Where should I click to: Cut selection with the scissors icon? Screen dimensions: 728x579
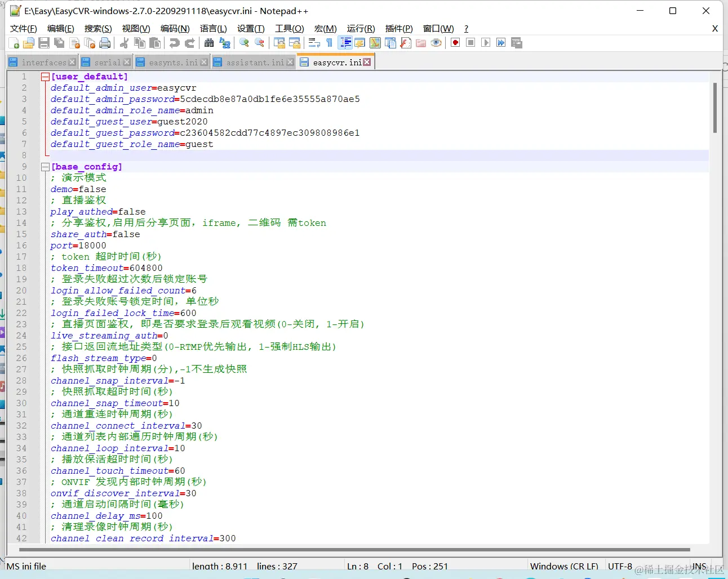click(125, 43)
